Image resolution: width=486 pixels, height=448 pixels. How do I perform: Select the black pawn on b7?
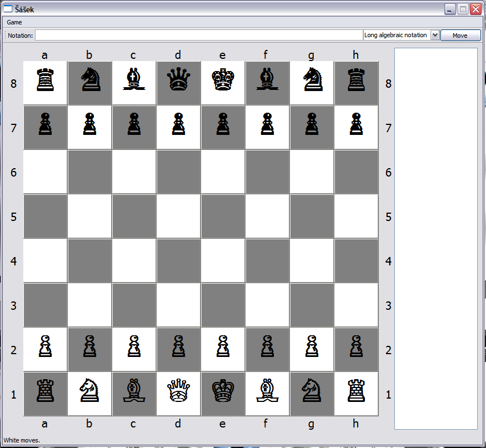pos(89,124)
